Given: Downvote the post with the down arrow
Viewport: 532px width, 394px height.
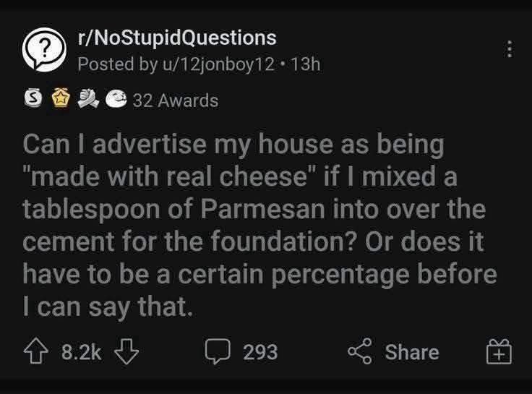Looking at the screenshot, I should (x=126, y=352).
